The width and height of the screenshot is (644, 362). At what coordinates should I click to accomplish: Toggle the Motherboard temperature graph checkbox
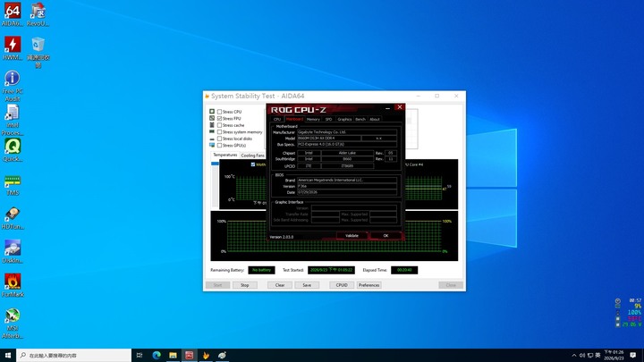[x=253, y=164]
